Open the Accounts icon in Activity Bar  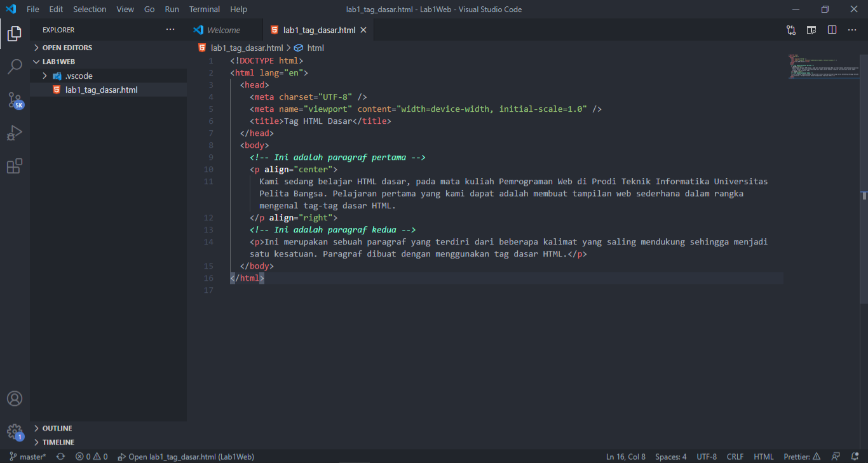point(15,398)
